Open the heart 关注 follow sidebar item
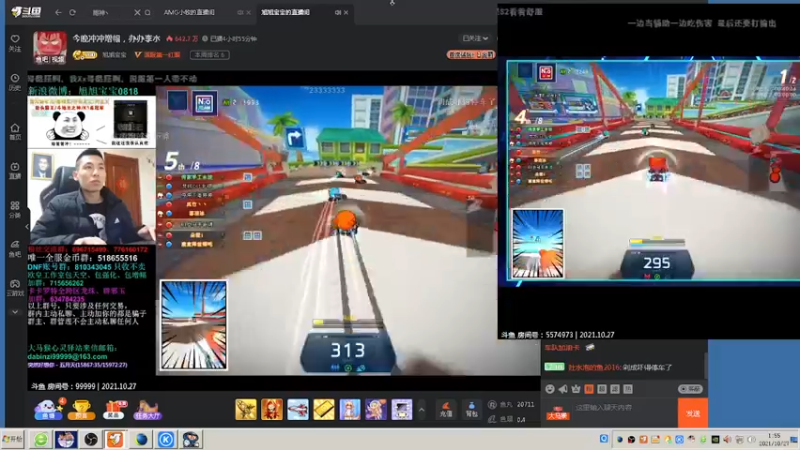800x450 pixels. pyautogui.click(x=15, y=43)
